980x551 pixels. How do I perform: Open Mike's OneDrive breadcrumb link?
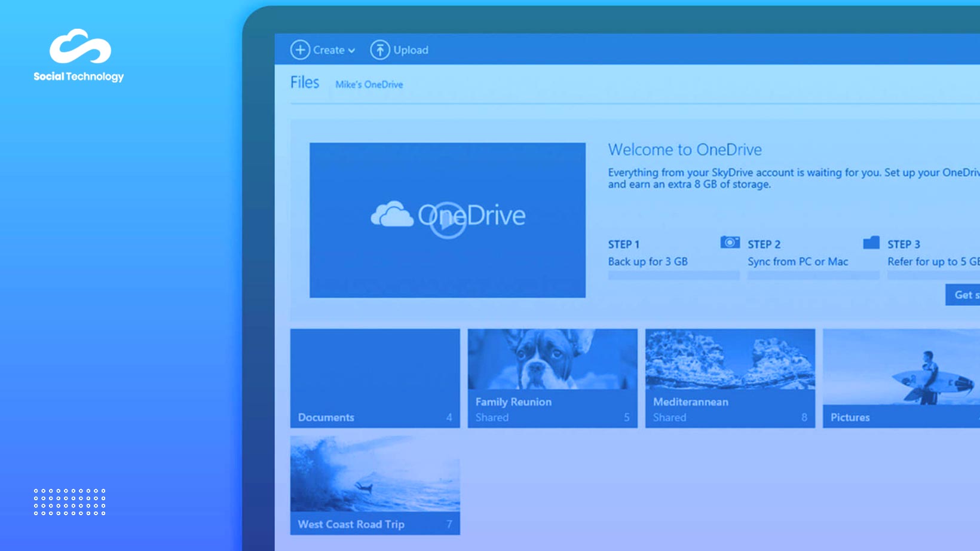369,84
